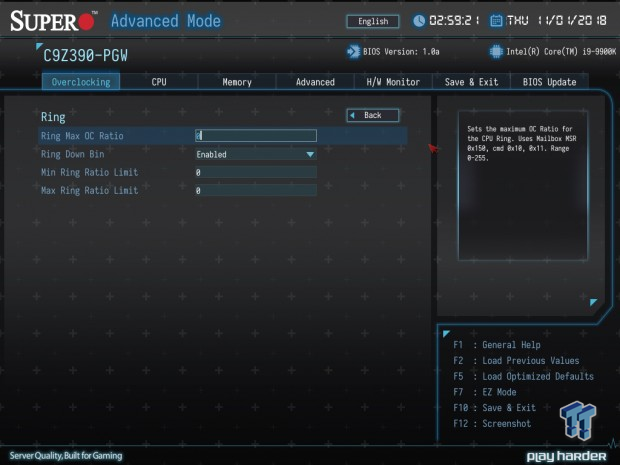Click the Ring Max OC Ratio help description

[522, 143]
